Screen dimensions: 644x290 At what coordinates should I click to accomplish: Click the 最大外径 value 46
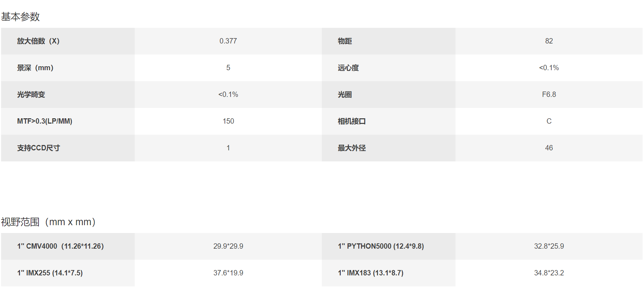pyautogui.click(x=549, y=148)
